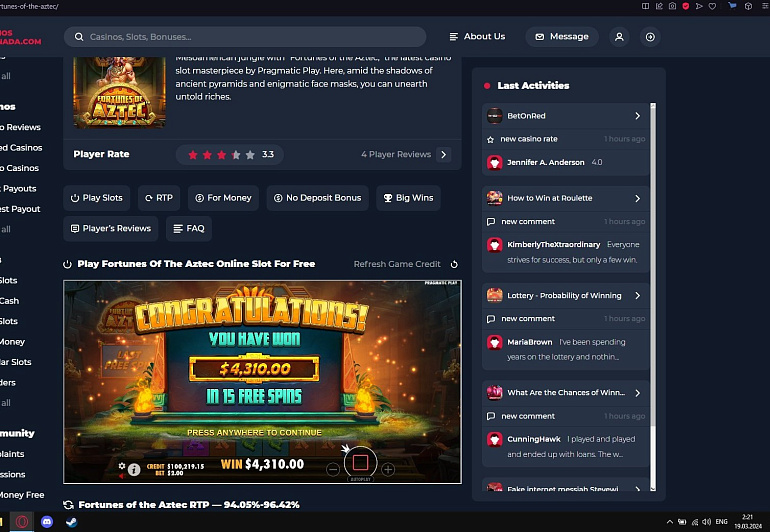
Task: Select the Big Wins tab
Action: (x=408, y=198)
